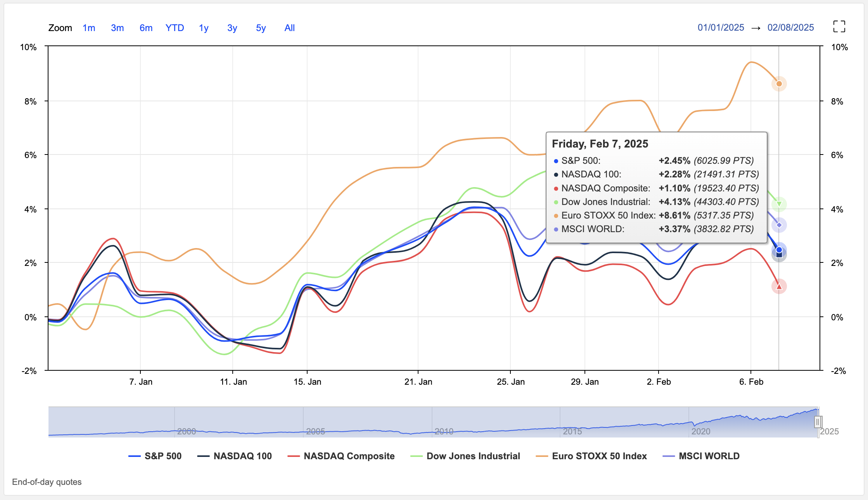Select the 5y zoom range

[x=261, y=28]
